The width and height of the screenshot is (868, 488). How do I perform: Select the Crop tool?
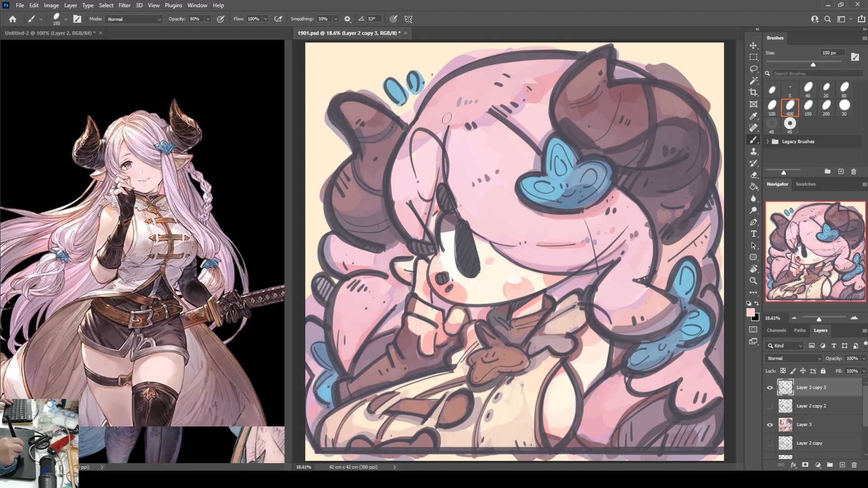(753, 92)
